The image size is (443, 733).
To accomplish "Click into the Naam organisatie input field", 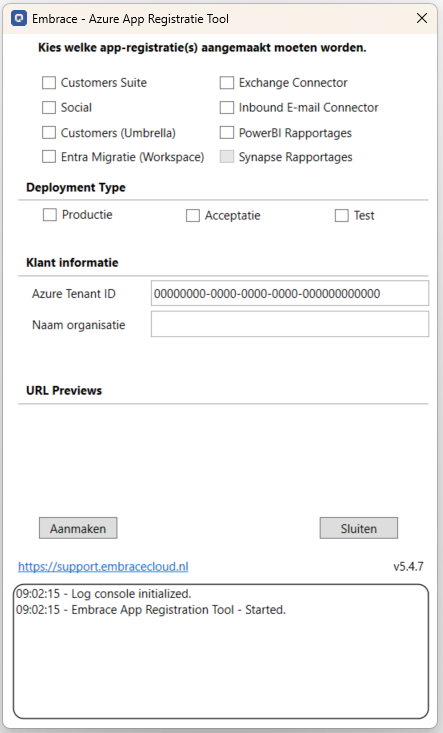I will coord(290,324).
